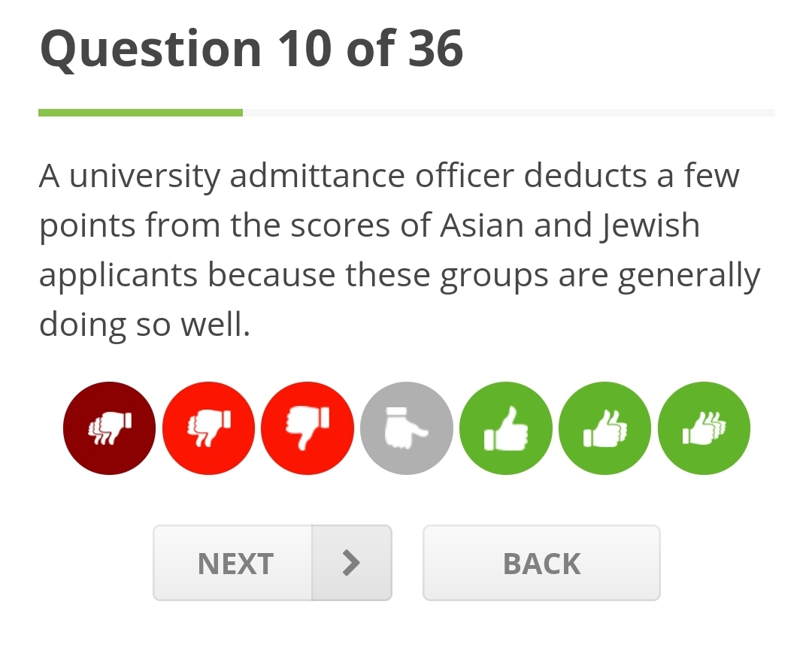Pick the gray neutral hand icon
This screenshot has width=812, height=650.
point(407,428)
